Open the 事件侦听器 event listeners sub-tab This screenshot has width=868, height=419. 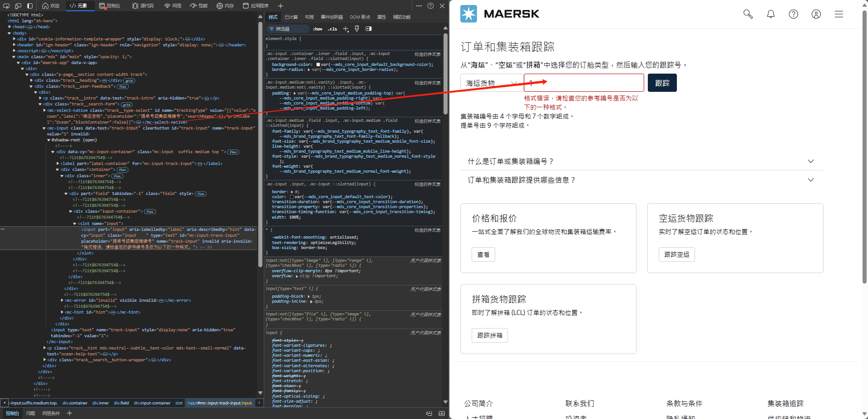point(332,17)
